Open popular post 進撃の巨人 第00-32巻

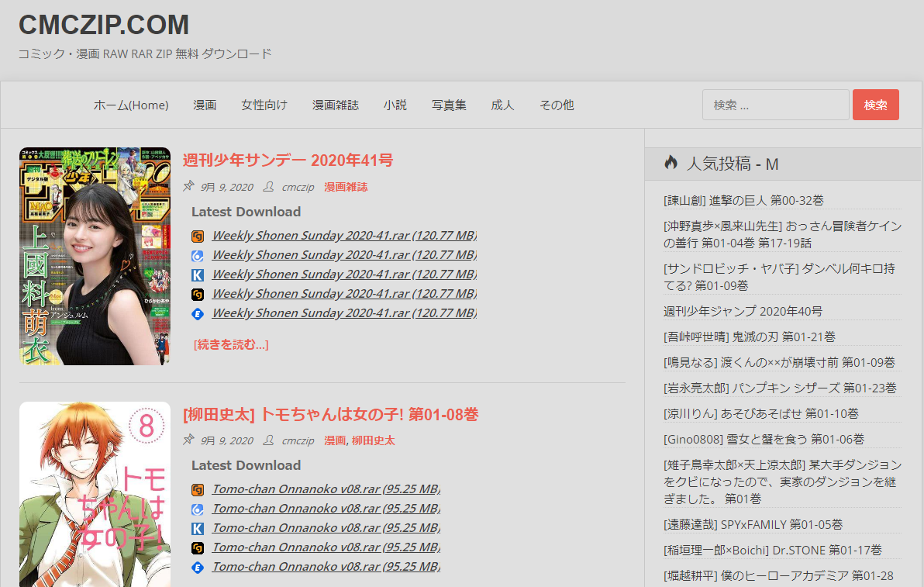743,200
